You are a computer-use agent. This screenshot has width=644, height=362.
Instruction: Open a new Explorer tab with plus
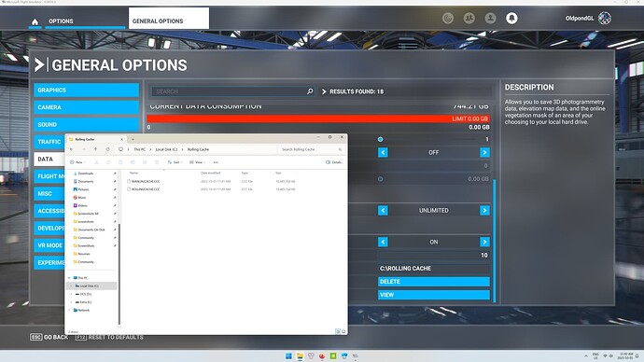tap(133, 139)
